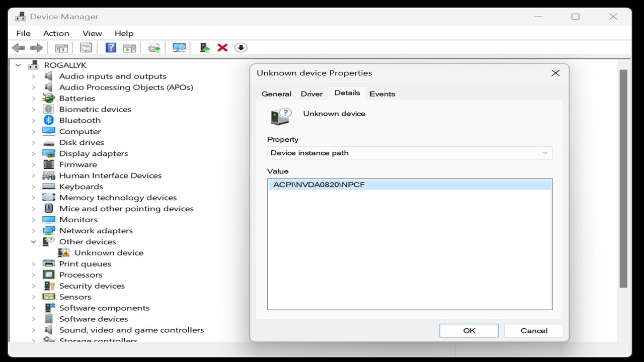
Task: Open the Action menu
Action: coord(56,33)
